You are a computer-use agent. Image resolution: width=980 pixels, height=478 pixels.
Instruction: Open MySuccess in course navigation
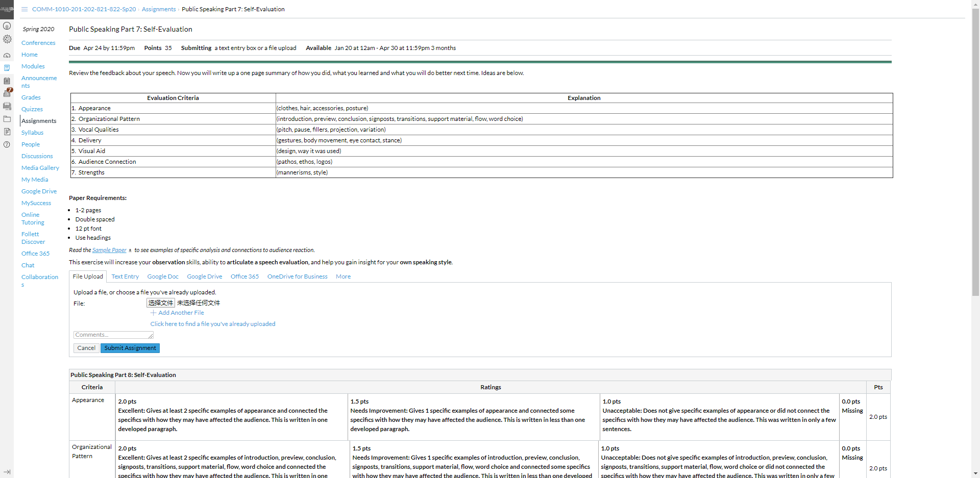(x=36, y=203)
